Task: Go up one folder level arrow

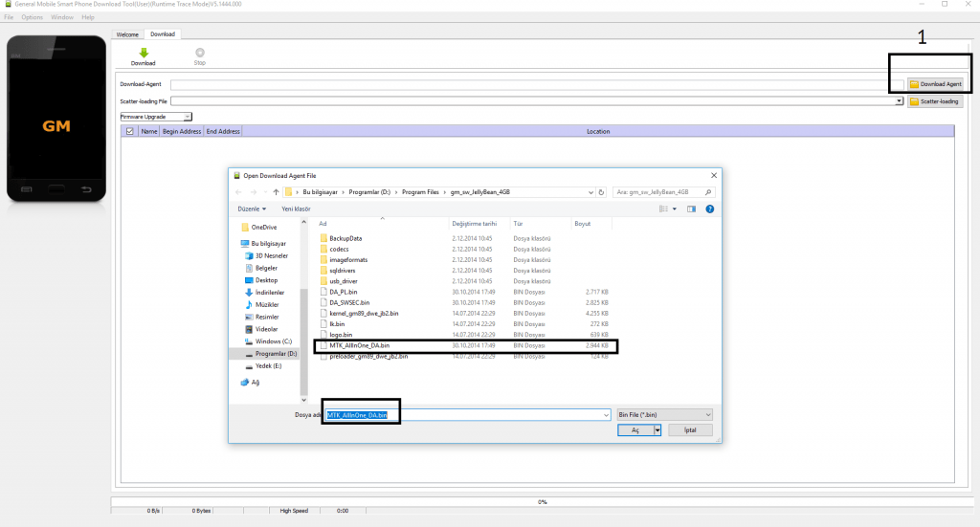Action: tap(276, 192)
